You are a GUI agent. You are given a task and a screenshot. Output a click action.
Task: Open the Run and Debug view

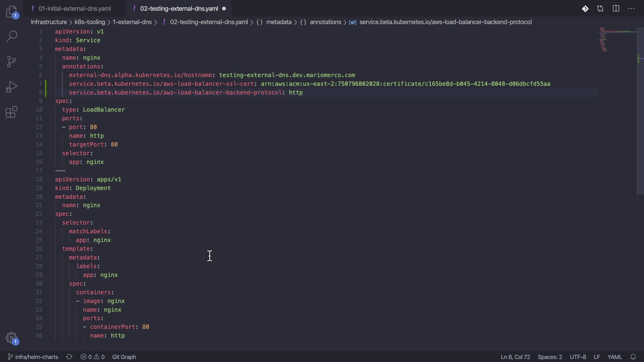click(12, 87)
